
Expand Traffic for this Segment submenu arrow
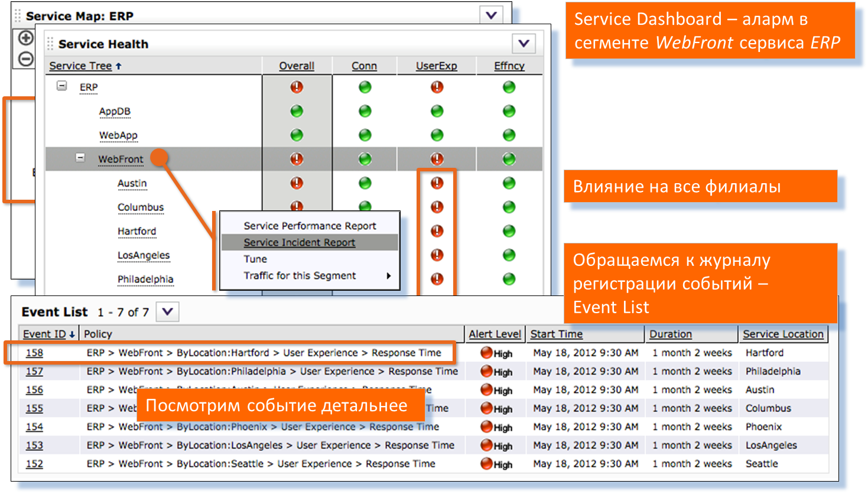pyautogui.click(x=388, y=275)
